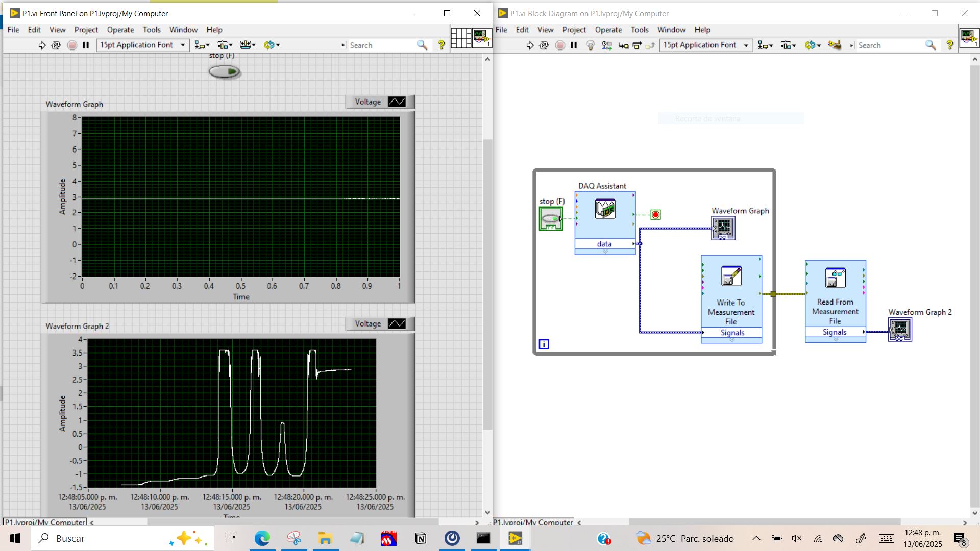Click Pause button on Front Panel toolbar
Image resolution: width=980 pixels, height=551 pixels.
tap(86, 45)
